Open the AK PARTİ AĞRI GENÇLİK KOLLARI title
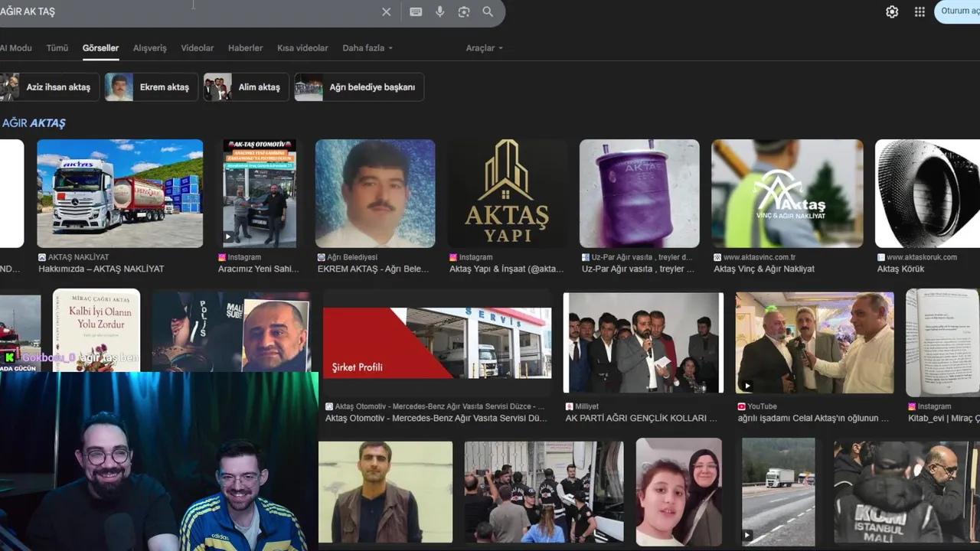Image resolution: width=980 pixels, height=551 pixels. click(642, 419)
